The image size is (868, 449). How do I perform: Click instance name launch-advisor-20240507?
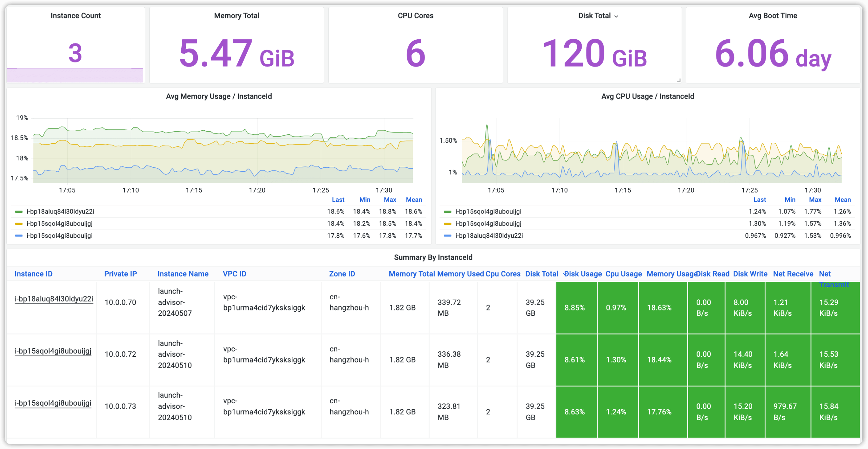point(175,303)
